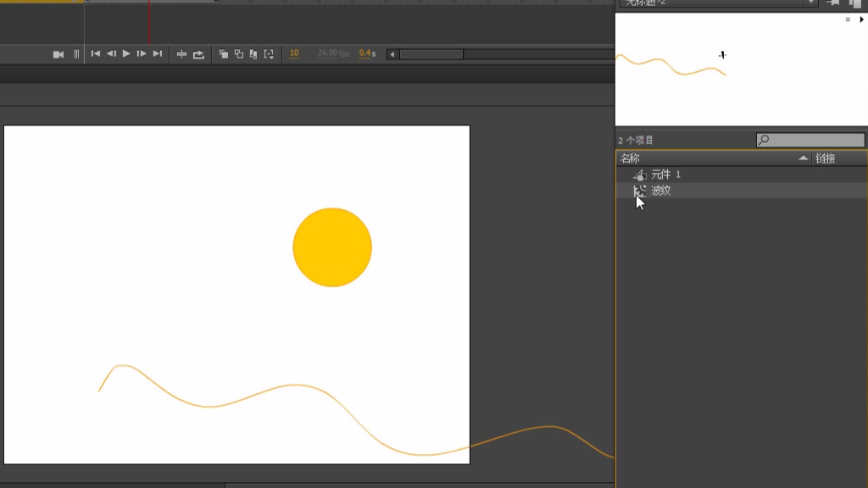This screenshot has height=488, width=868.
Task: Click the camera icon in the timeline
Action: click(58, 54)
